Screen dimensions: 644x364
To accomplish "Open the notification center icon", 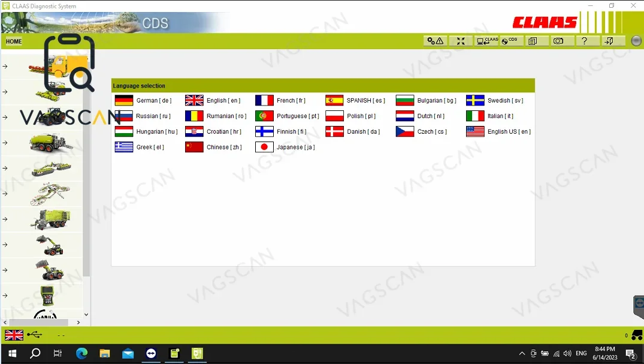I will [631, 353].
